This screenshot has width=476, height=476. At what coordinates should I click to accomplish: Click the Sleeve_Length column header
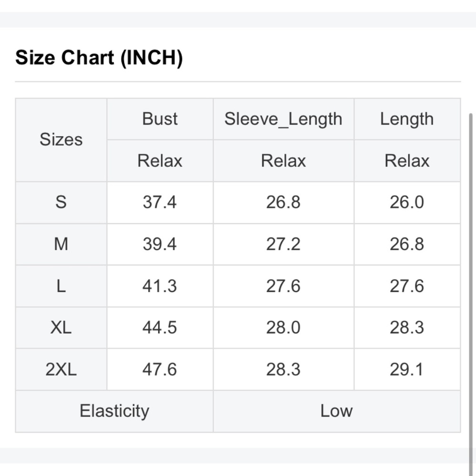284,119
